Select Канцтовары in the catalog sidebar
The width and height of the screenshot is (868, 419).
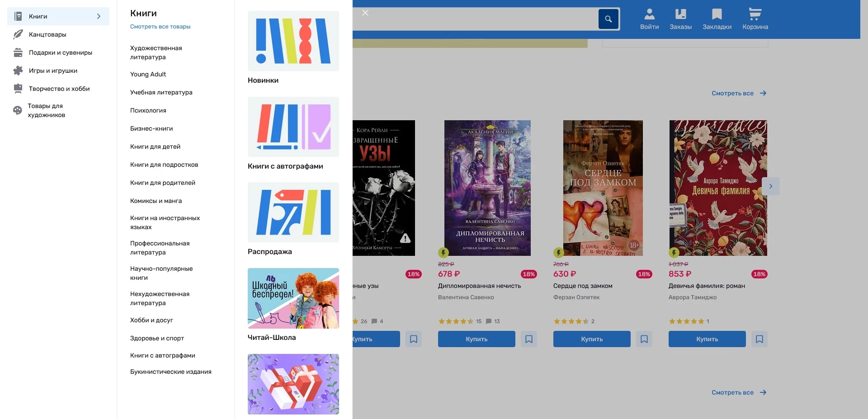click(x=47, y=34)
